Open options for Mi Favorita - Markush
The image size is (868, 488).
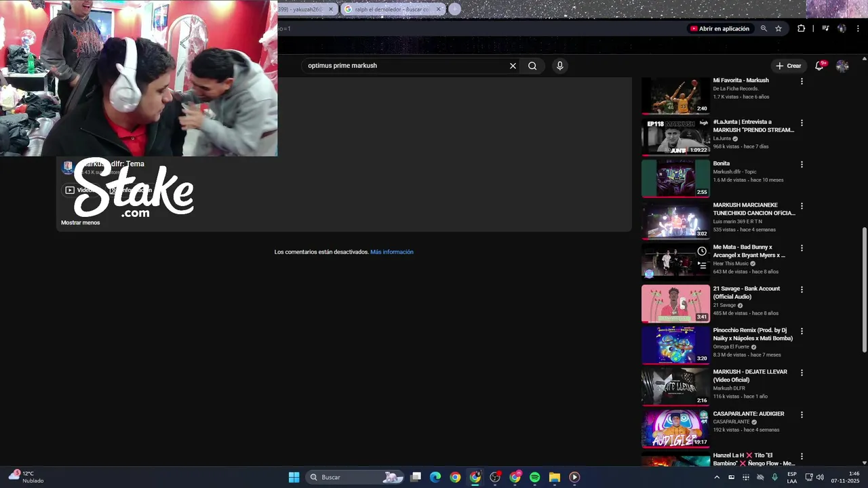click(802, 81)
